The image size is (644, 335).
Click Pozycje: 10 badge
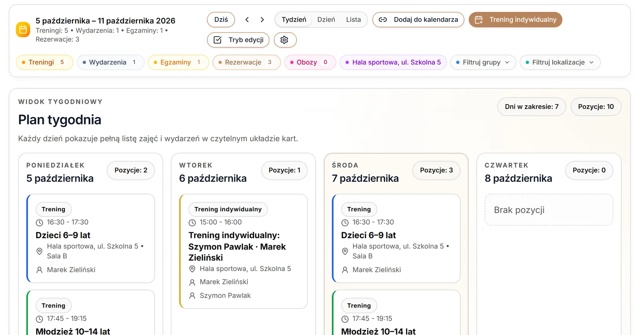coord(596,107)
